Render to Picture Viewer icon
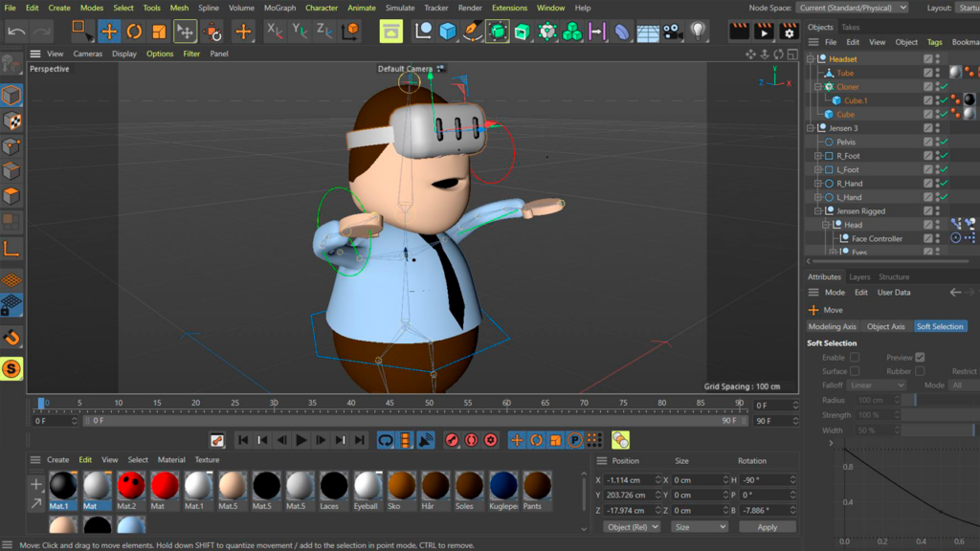The image size is (980, 551). point(764,32)
